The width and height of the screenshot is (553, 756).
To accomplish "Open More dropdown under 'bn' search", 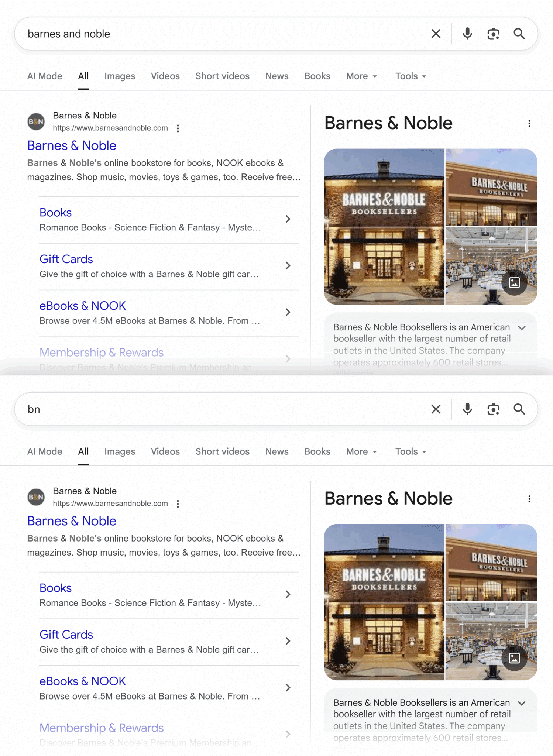I will 362,452.
